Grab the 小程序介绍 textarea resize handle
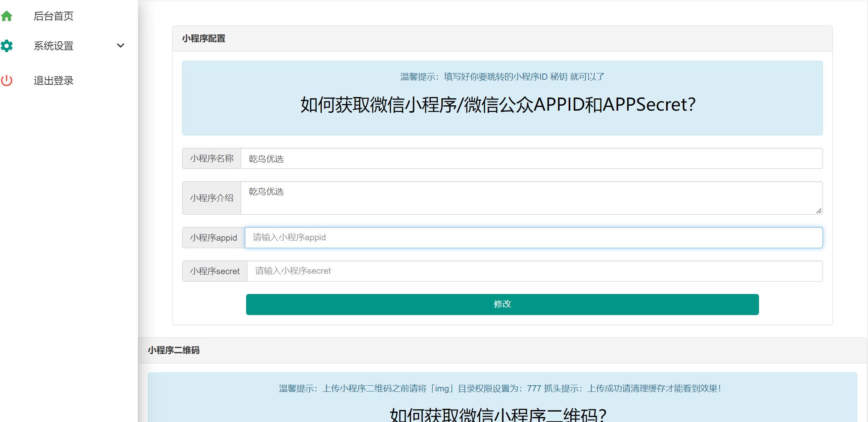This screenshot has height=422, width=868. coord(818,211)
